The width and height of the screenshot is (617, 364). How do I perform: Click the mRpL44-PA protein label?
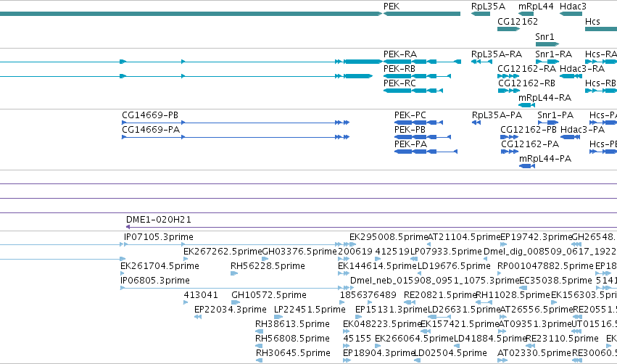(545, 159)
